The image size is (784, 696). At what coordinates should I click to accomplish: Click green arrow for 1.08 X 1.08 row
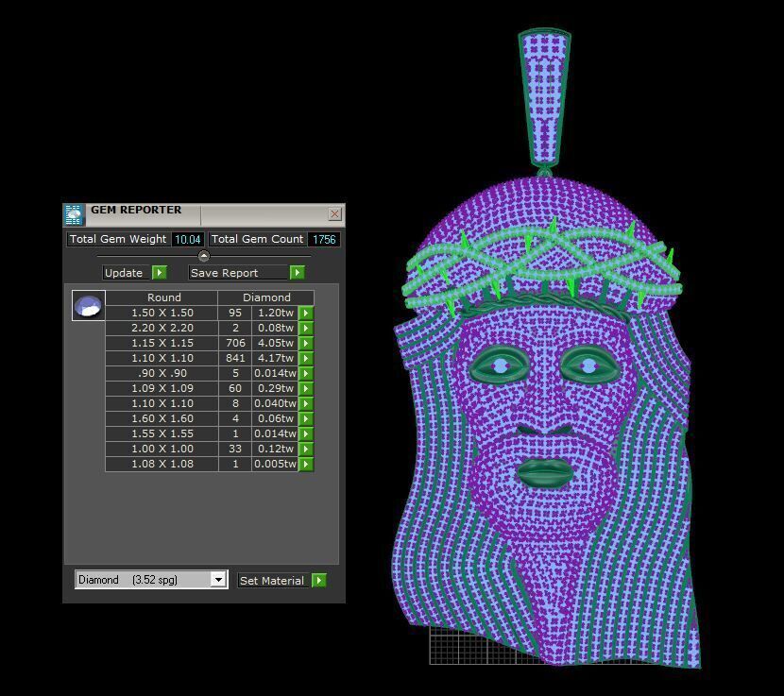(306, 464)
